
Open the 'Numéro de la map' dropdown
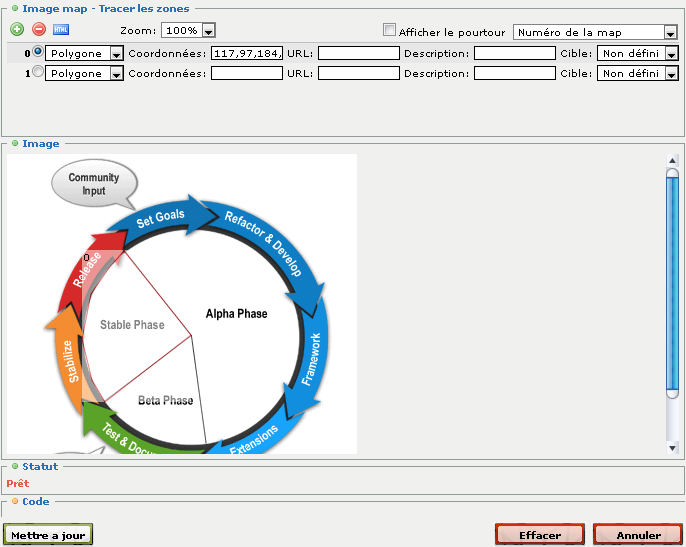(596, 32)
